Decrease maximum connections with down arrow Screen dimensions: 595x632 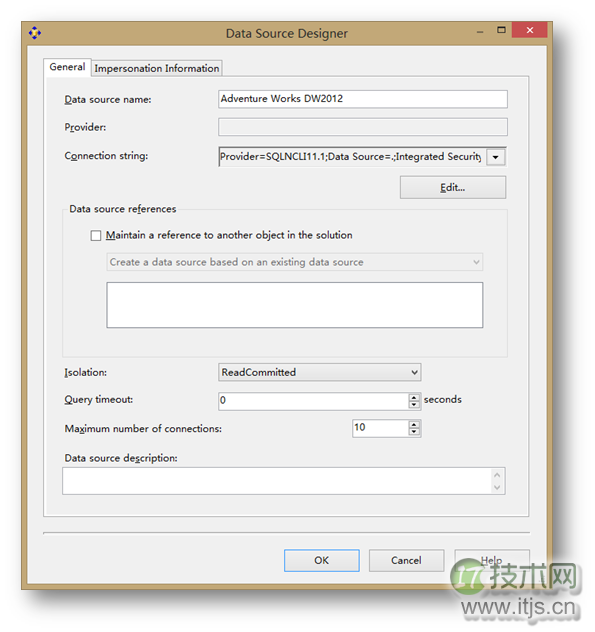coord(414,432)
